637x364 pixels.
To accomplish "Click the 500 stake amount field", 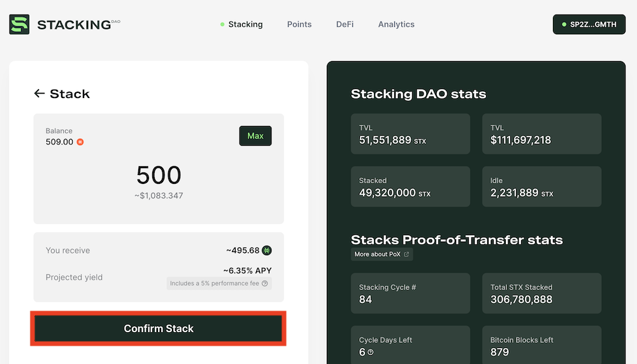I will coord(159,175).
